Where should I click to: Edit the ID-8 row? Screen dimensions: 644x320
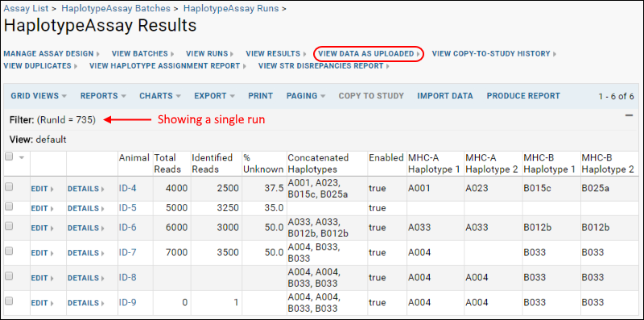[42, 278]
